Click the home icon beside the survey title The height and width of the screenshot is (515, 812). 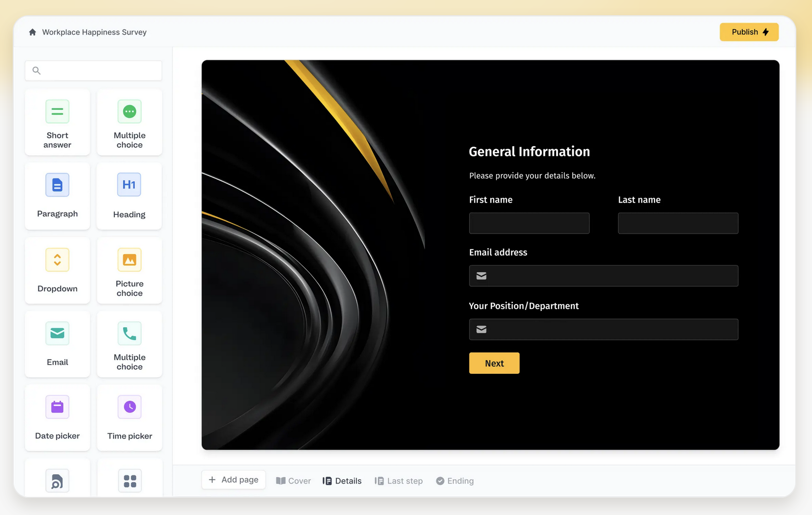coord(32,31)
